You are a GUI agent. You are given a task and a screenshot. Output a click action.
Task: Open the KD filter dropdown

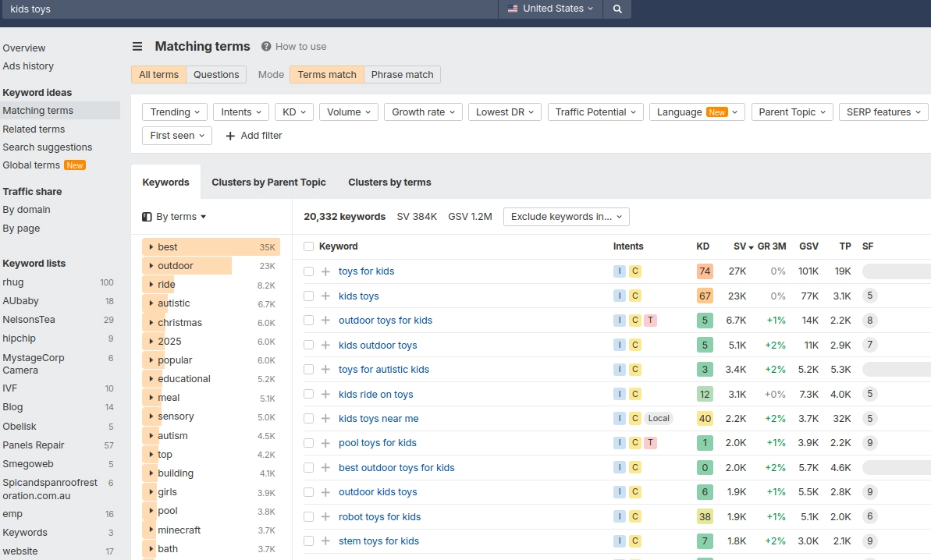coord(294,112)
